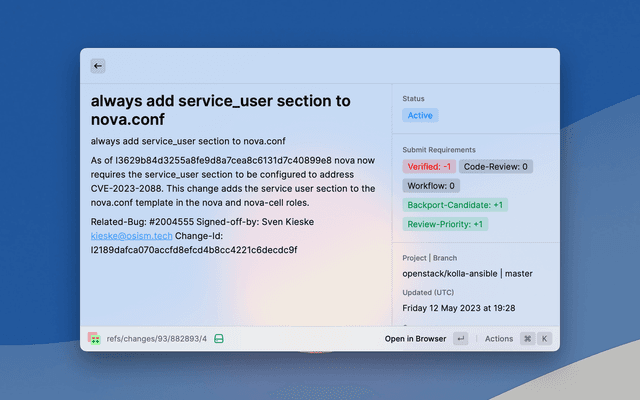Click the Gerrit extension icon in footer
640x400 pixels.
pyautogui.click(x=93, y=339)
